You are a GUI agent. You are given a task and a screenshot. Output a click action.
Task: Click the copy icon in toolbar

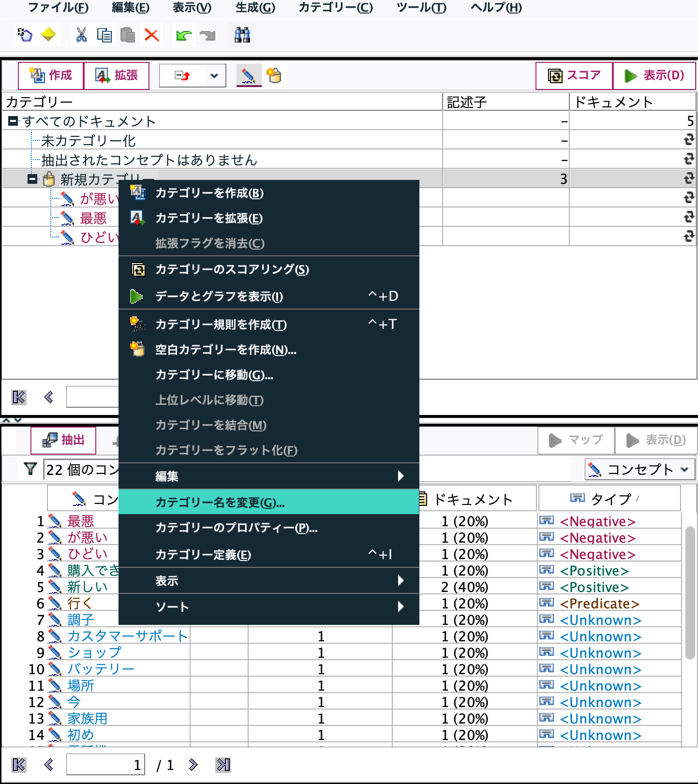[x=104, y=35]
